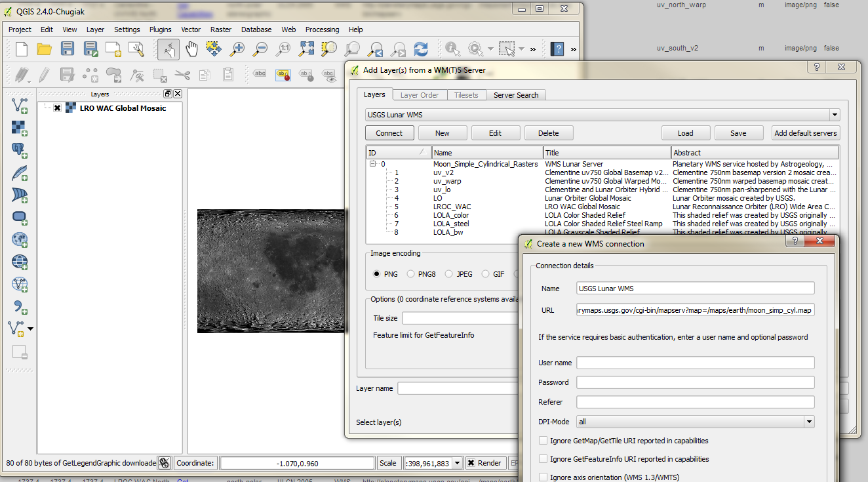The width and height of the screenshot is (868, 482).
Task: Click the User name input field
Action: point(695,363)
